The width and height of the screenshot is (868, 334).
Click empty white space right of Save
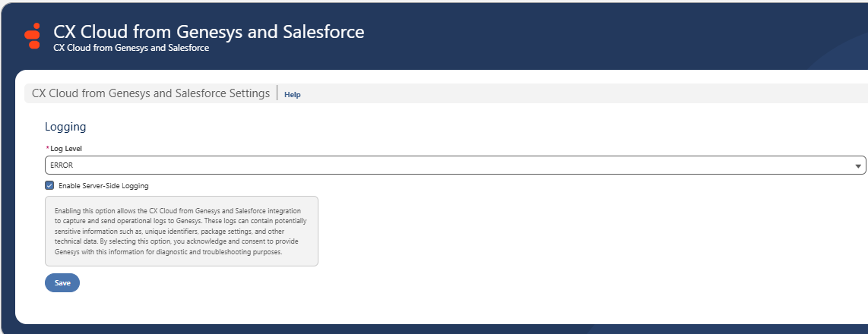point(380,283)
